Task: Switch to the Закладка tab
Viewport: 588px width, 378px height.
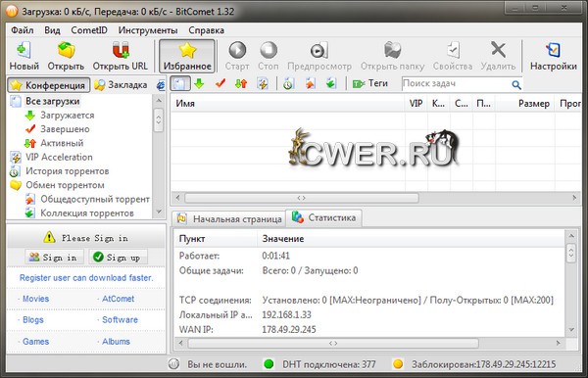Action: (x=121, y=85)
